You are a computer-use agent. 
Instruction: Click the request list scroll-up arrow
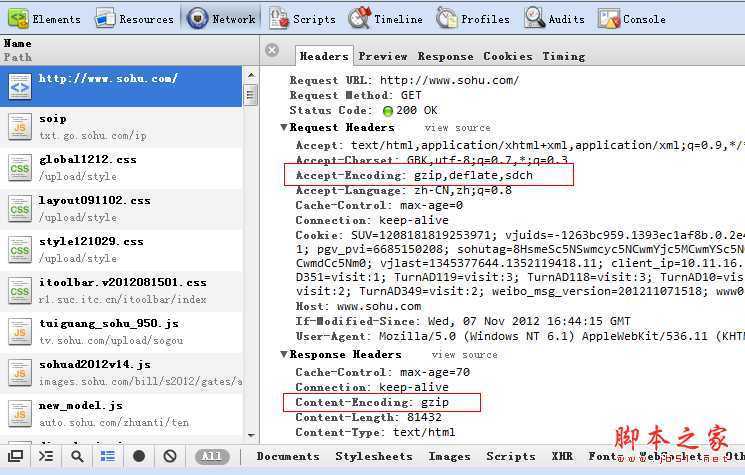[x=251, y=75]
